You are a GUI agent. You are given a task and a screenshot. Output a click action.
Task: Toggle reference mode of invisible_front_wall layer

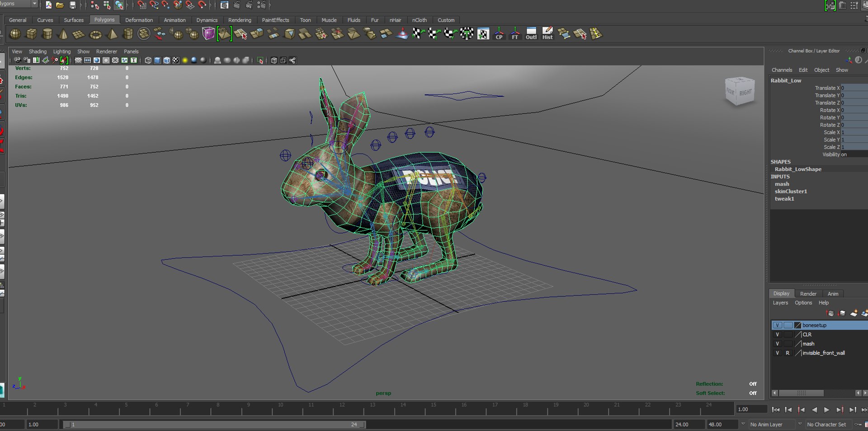[x=788, y=353]
